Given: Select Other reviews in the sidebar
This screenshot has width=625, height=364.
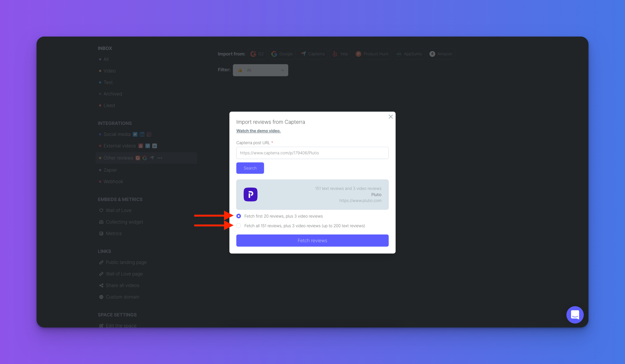Looking at the screenshot, I should click(146, 158).
